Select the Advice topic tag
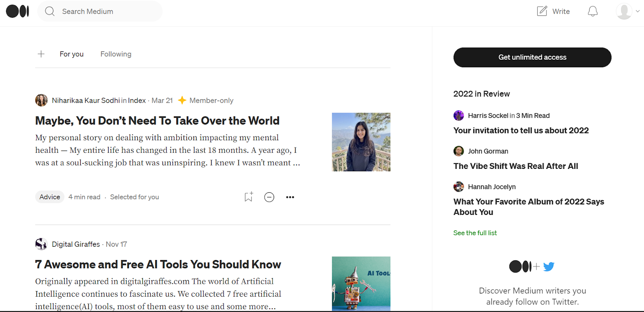This screenshot has width=644, height=312. point(50,197)
